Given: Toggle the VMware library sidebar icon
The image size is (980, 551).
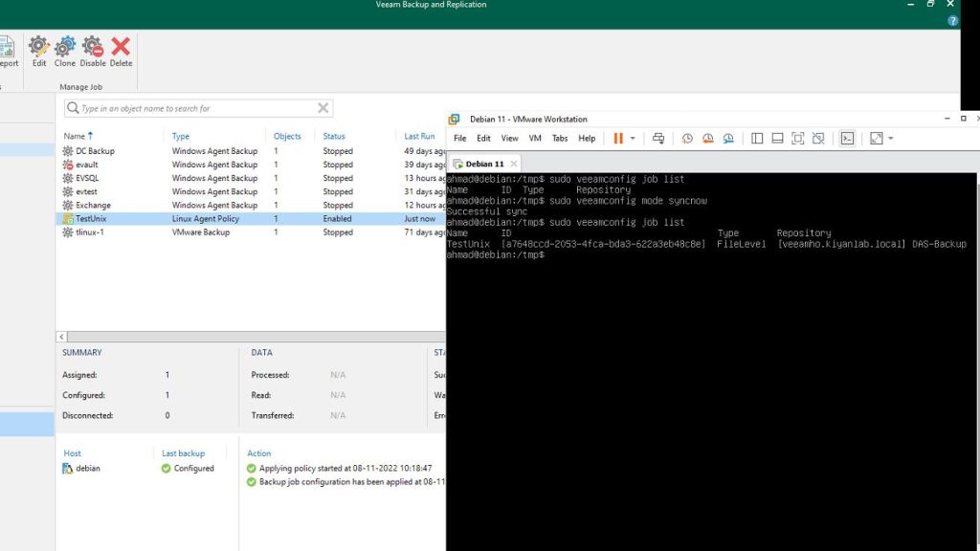Looking at the screenshot, I should point(757,139).
